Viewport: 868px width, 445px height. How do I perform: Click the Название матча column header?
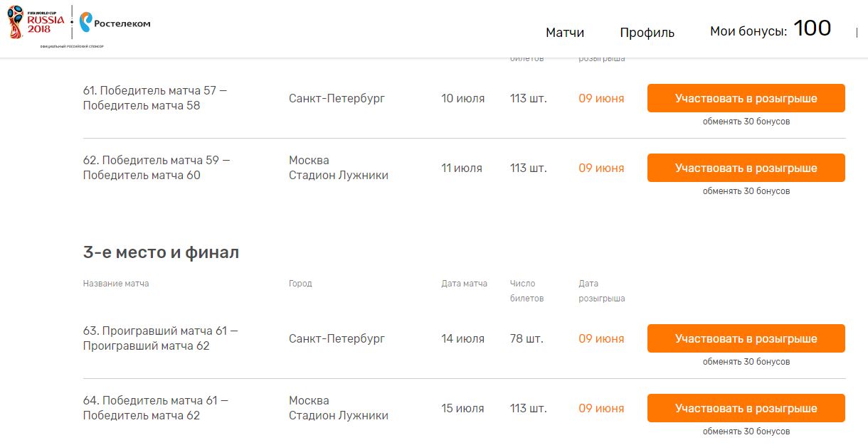pyautogui.click(x=116, y=284)
